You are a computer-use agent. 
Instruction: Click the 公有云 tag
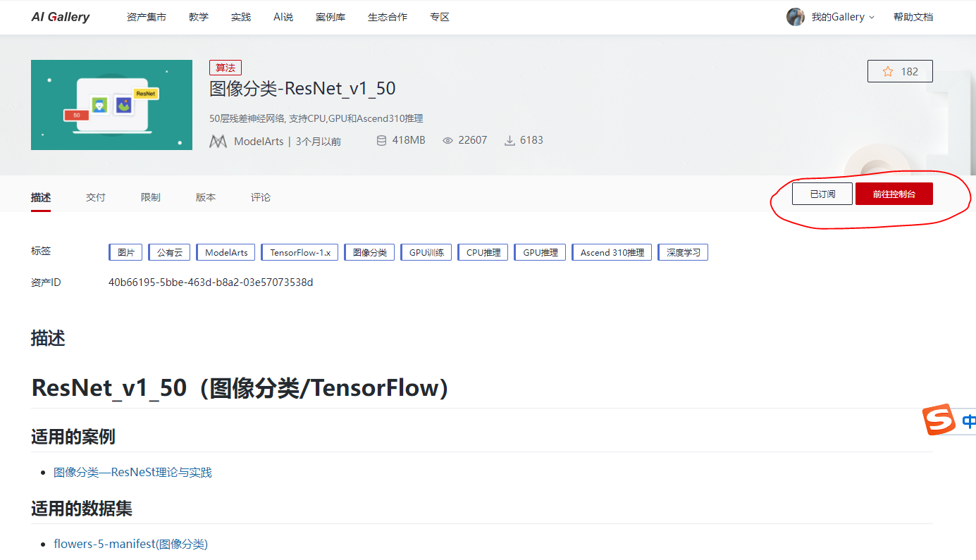169,252
